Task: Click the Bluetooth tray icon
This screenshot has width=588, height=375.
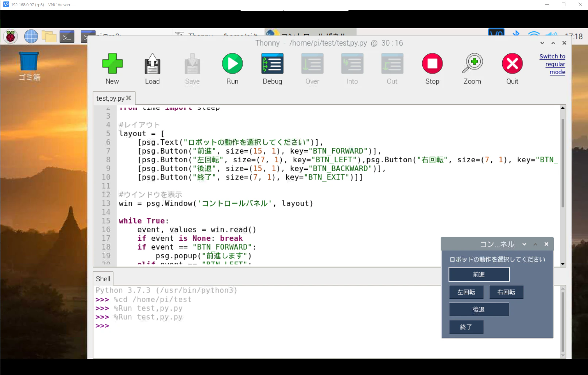Action: pyautogui.click(x=516, y=34)
